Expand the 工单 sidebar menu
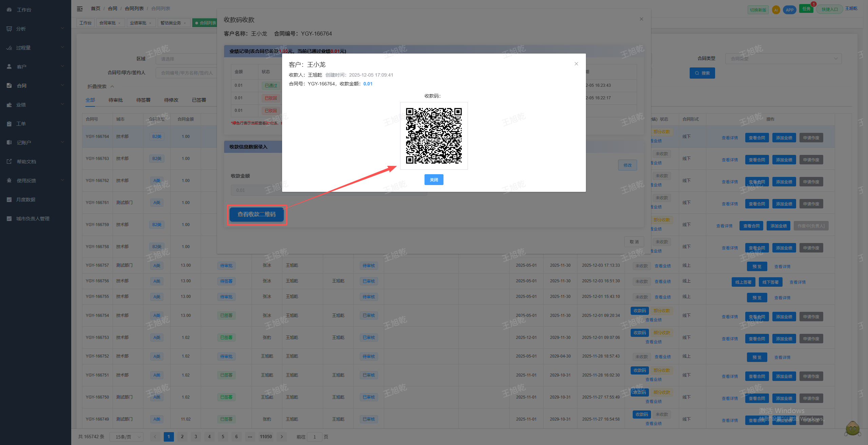 pyautogui.click(x=36, y=124)
